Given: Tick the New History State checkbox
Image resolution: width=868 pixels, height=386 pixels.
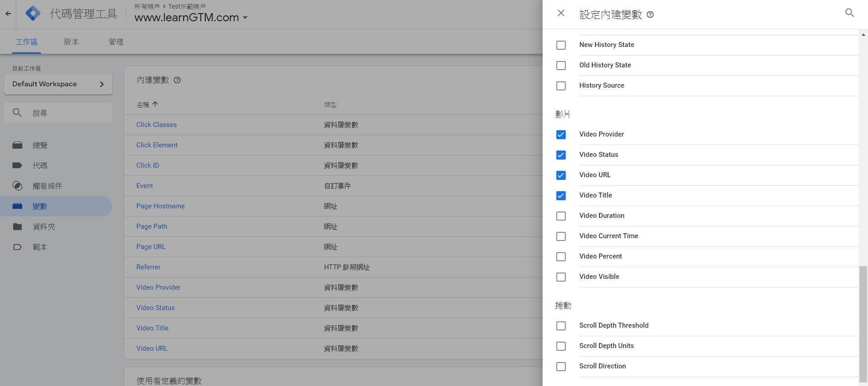Looking at the screenshot, I should [x=561, y=45].
